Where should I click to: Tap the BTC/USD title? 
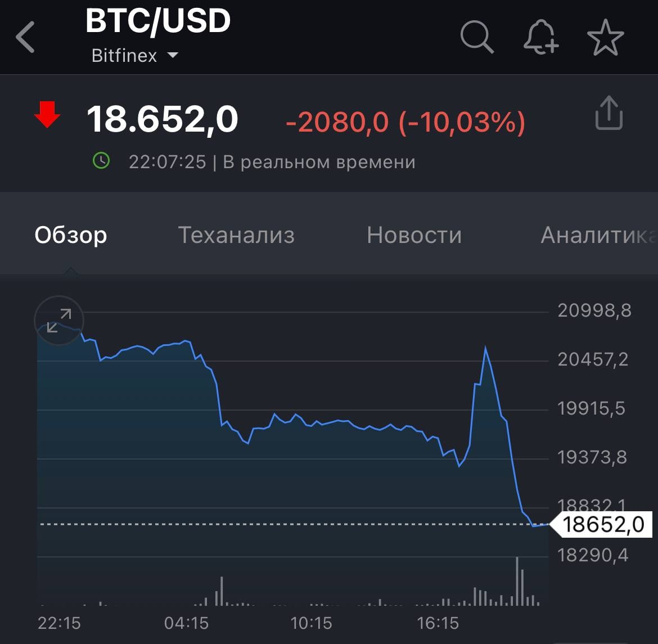(158, 21)
